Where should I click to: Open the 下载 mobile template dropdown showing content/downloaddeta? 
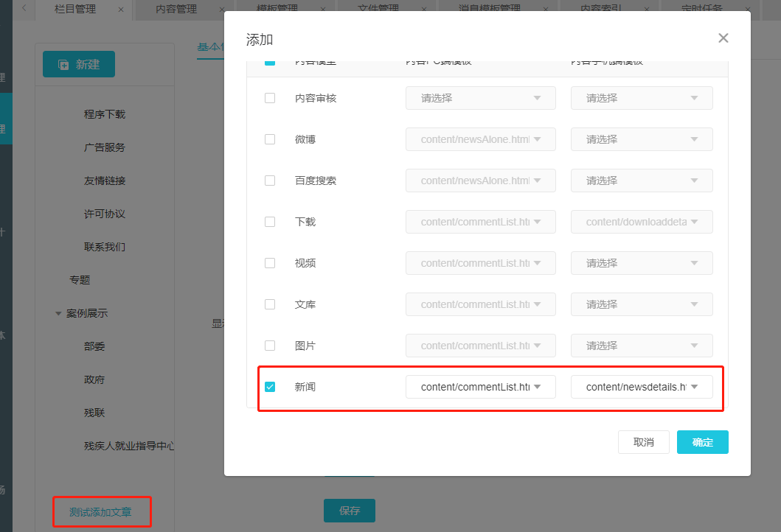642,222
